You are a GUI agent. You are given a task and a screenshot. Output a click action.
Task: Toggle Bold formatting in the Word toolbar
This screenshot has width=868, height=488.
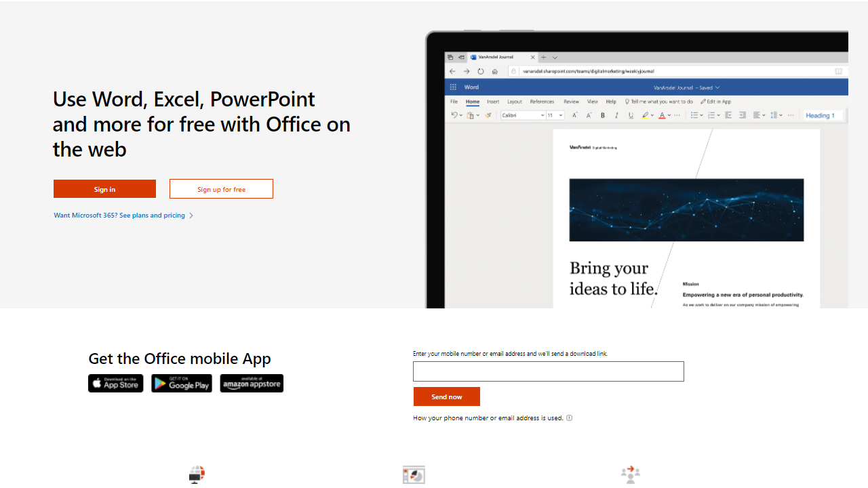[x=603, y=115]
